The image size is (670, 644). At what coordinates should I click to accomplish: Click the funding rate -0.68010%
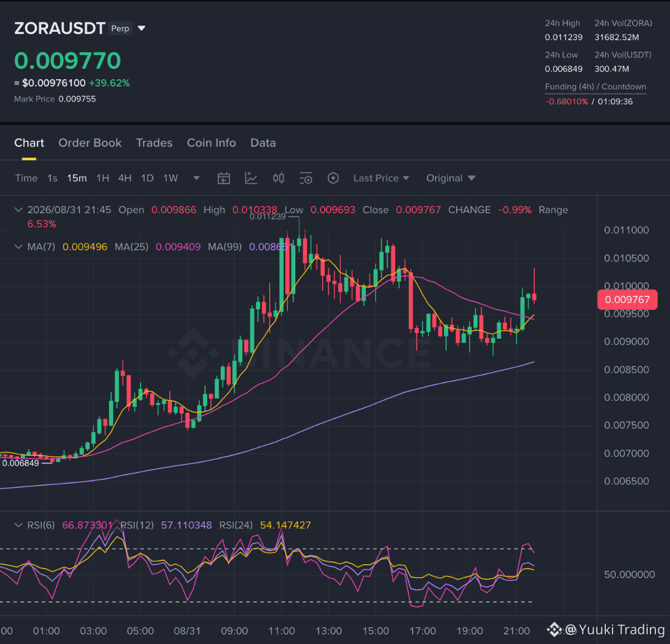(567, 102)
